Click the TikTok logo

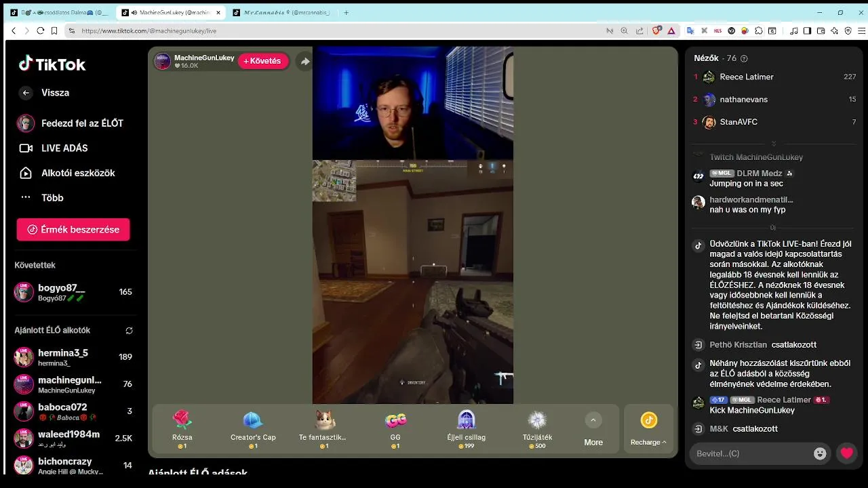click(x=52, y=64)
